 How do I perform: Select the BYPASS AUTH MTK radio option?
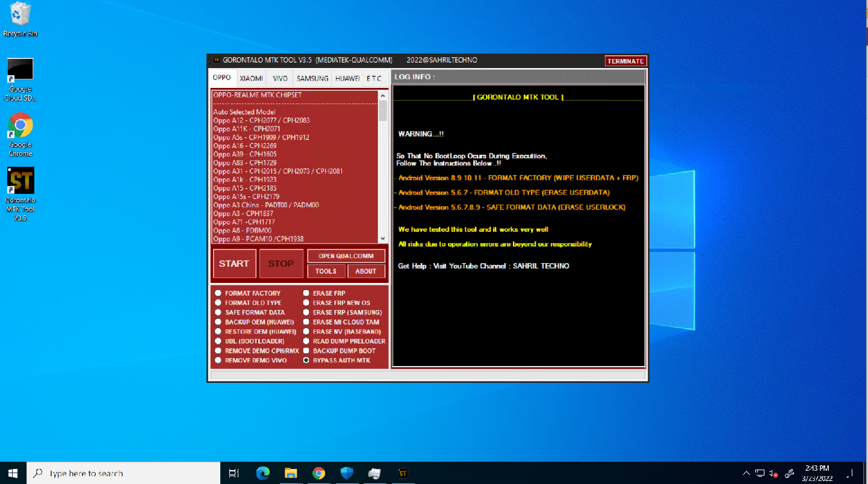tap(337, 361)
